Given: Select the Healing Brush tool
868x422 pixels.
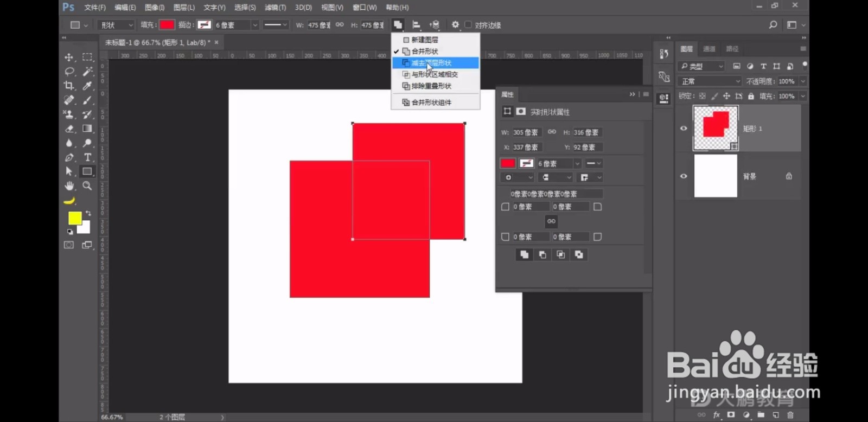Looking at the screenshot, I should pos(69,100).
